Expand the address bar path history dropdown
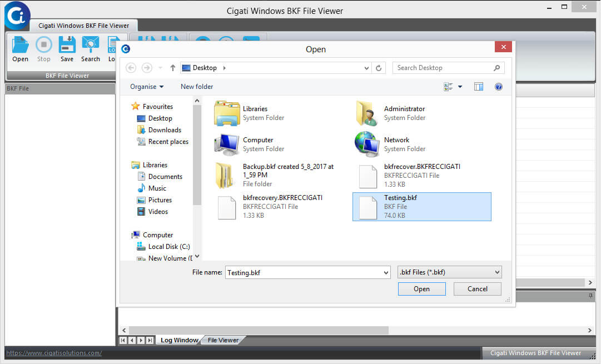Viewport: 601px width, 364px height. [366, 68]
